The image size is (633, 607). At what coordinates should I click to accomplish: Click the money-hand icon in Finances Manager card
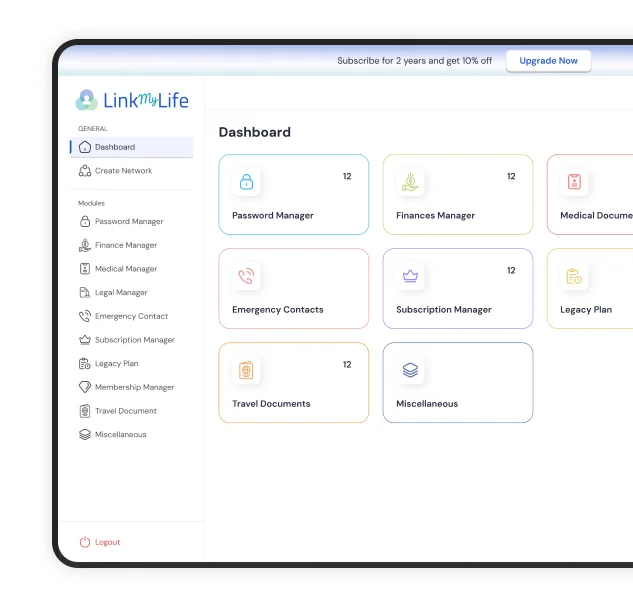410,182
